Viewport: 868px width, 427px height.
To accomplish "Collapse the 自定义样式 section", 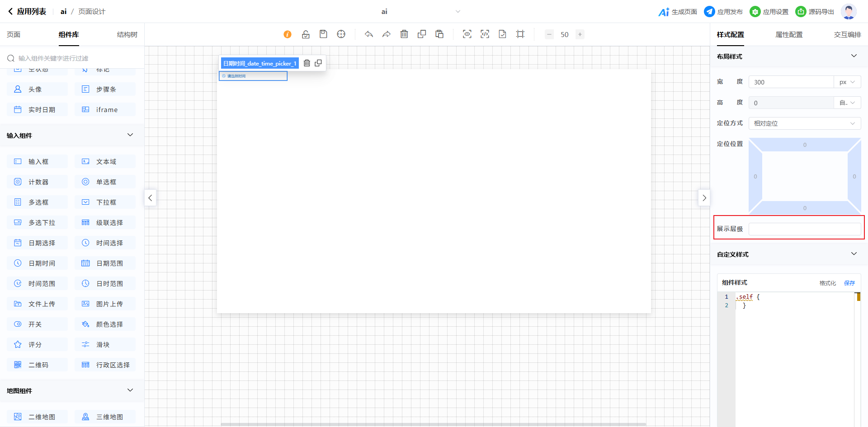I will pyautogui.click(x=854, y=254).
